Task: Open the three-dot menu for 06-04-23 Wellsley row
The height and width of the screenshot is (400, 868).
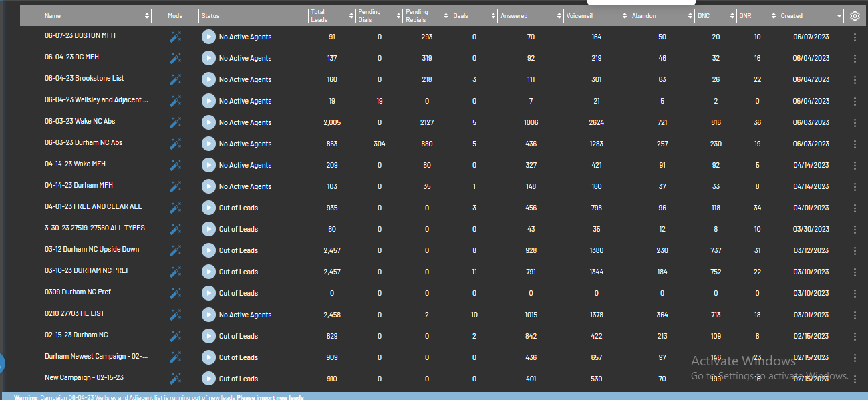Action: click(x=855, y=101)
